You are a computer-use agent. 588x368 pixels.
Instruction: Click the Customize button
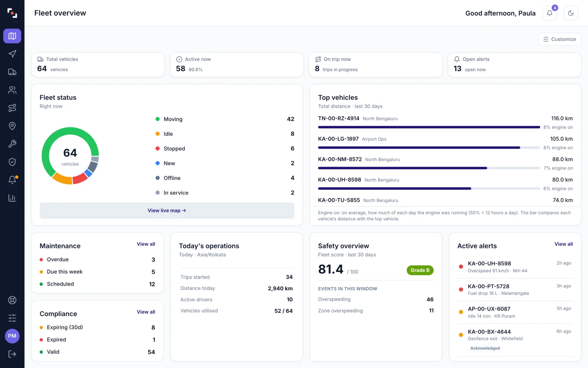pyautogui.click(x=559, y=39)
